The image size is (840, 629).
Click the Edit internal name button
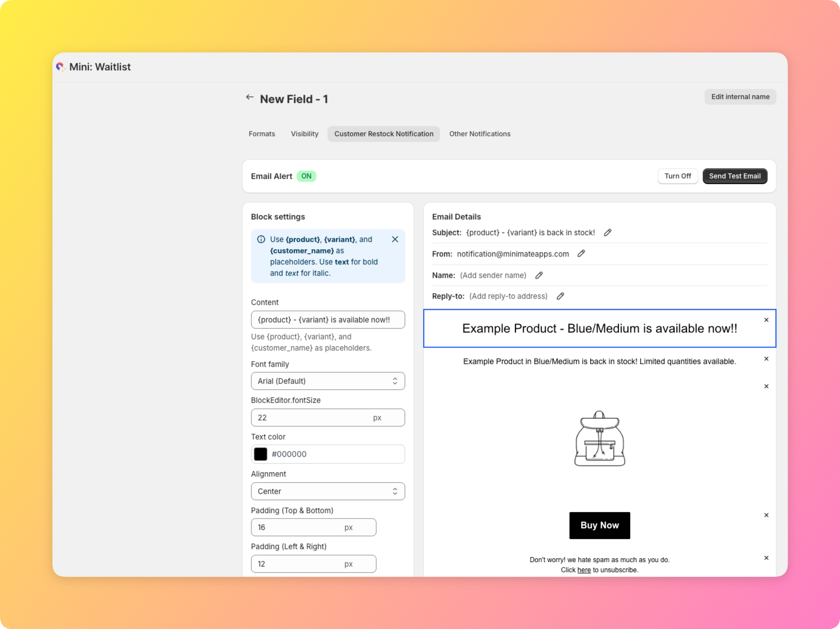coord(740,97)
